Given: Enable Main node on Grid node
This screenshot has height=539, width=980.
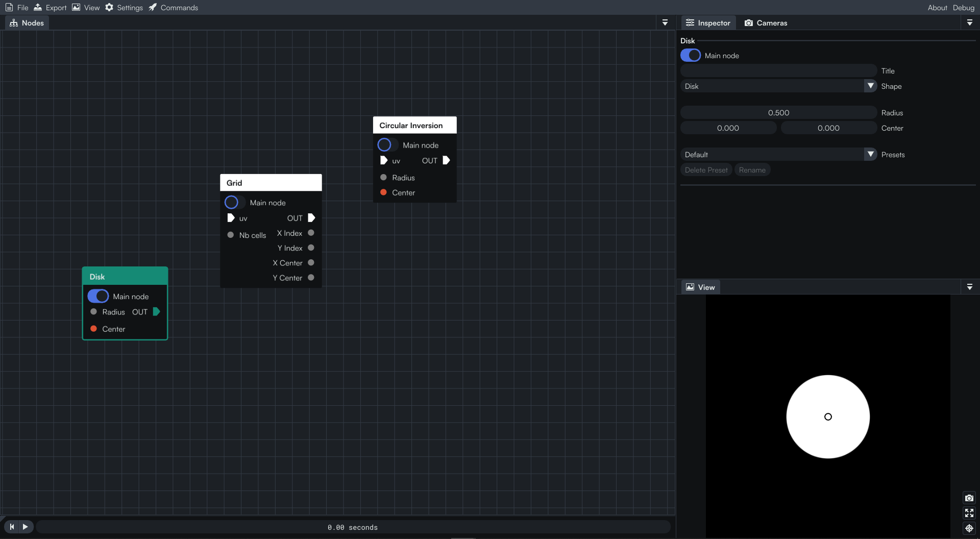Looking at the screenshot, I should (235, 202).
